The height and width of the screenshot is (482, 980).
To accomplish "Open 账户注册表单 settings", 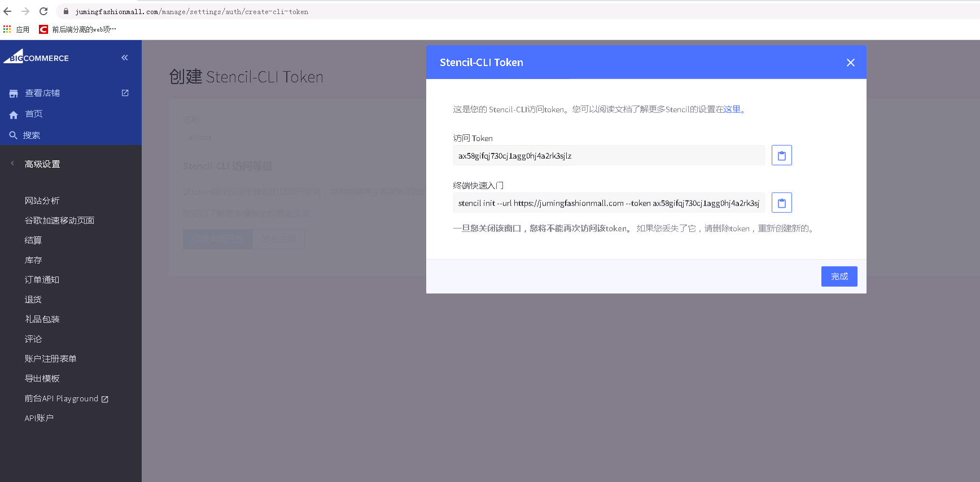I will (x=50, y=359).
